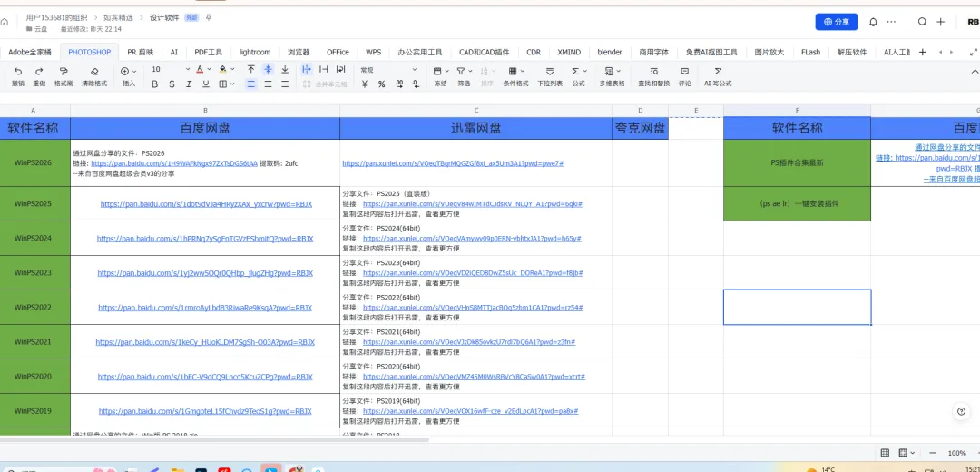
Task: Apply strikethrough using the S icon
Action: pyautogui.click(x=171, y=84)
